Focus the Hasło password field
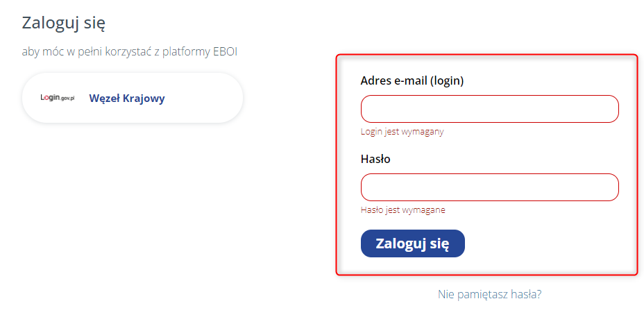The width and height of the screenshot is (644, 317). pos(489,187)
